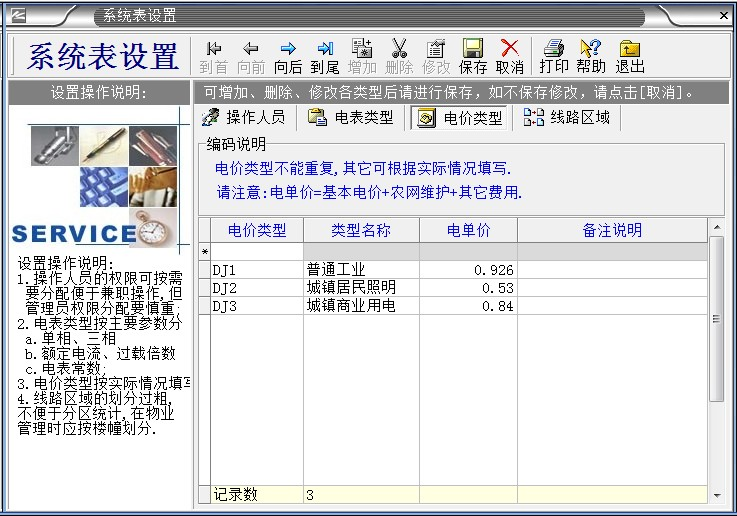Screen dimensions: 737x516
Task: Select the 线路区域 tab
Action: click(x=567, y=118)
